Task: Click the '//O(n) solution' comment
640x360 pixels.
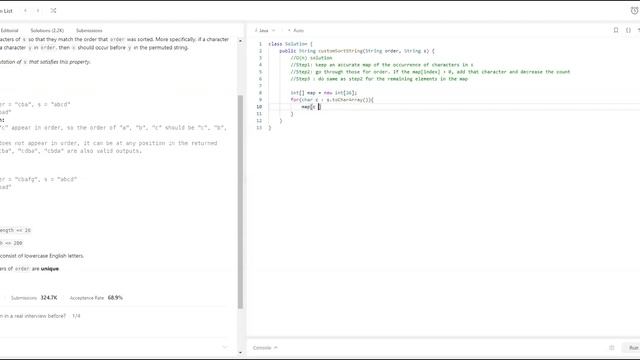Action: [x=311, y=58]
